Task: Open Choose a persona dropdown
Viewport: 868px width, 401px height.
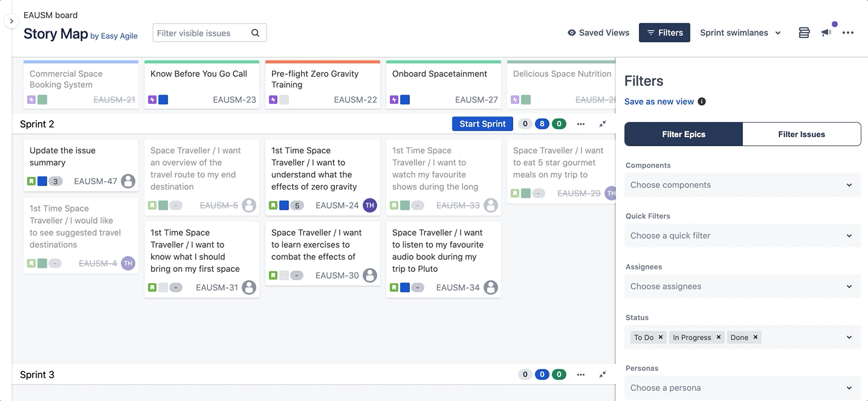Action: click(742, 388)
